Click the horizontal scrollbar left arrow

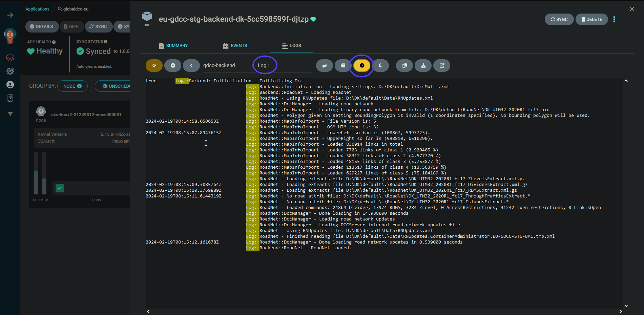tap(148, 311)
